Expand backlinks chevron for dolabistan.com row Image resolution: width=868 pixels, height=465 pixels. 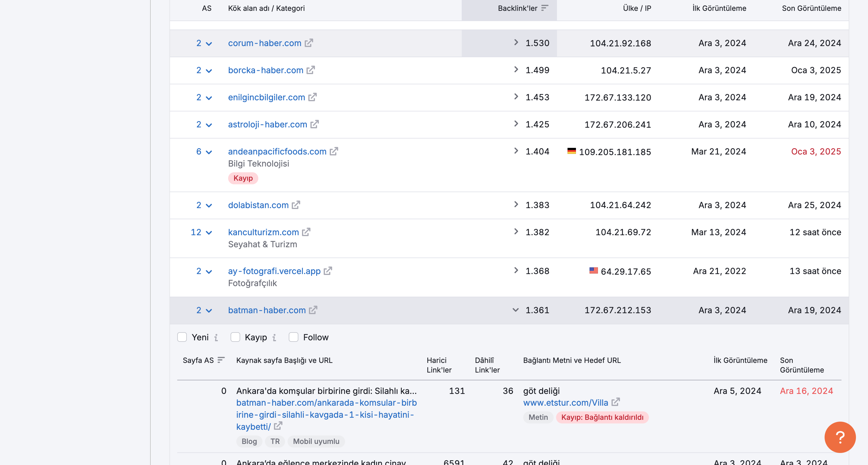pyautogui.click(x=516, y=204)
